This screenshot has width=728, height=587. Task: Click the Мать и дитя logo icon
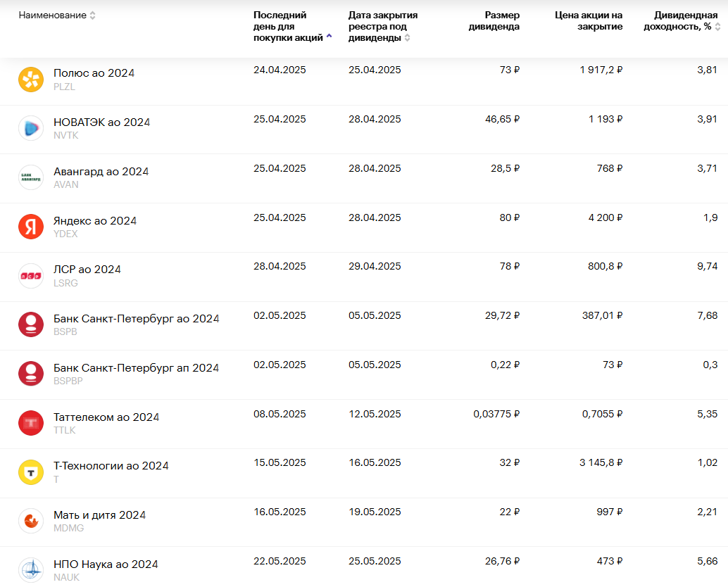[31, 521]
